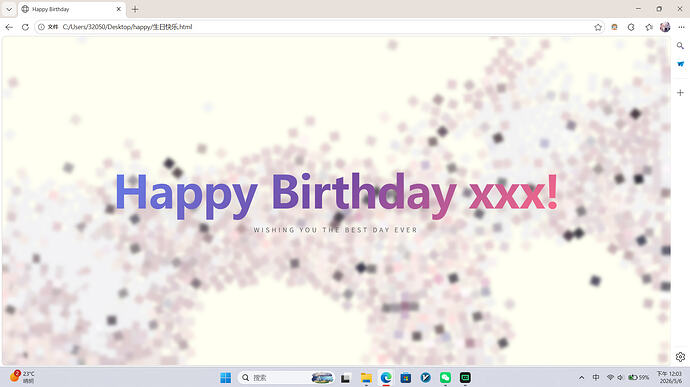Click the Happy Birthday xxx! heading
The height and width of the screenshot is (387, 690).
(337, 195)
